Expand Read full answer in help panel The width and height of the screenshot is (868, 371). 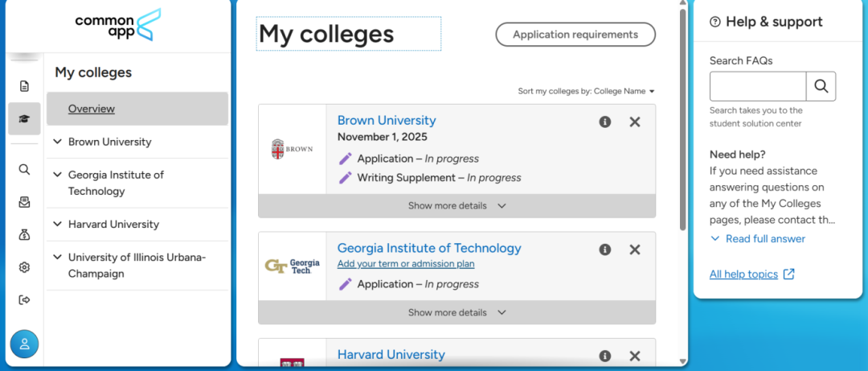[x=759, y=239]
